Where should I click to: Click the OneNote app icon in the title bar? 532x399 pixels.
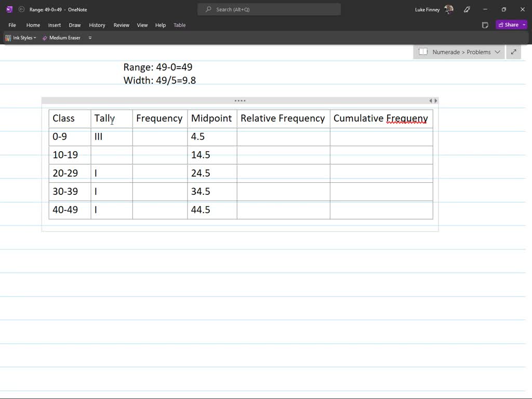[x=8, y=9]
